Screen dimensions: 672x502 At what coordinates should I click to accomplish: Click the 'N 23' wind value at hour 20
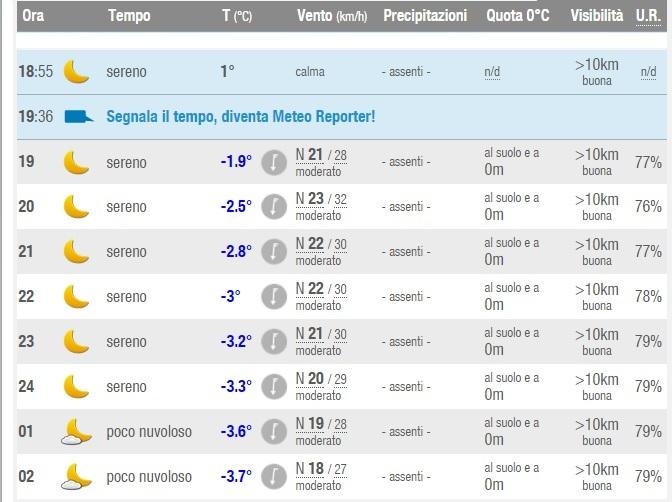tap(310, 199)
